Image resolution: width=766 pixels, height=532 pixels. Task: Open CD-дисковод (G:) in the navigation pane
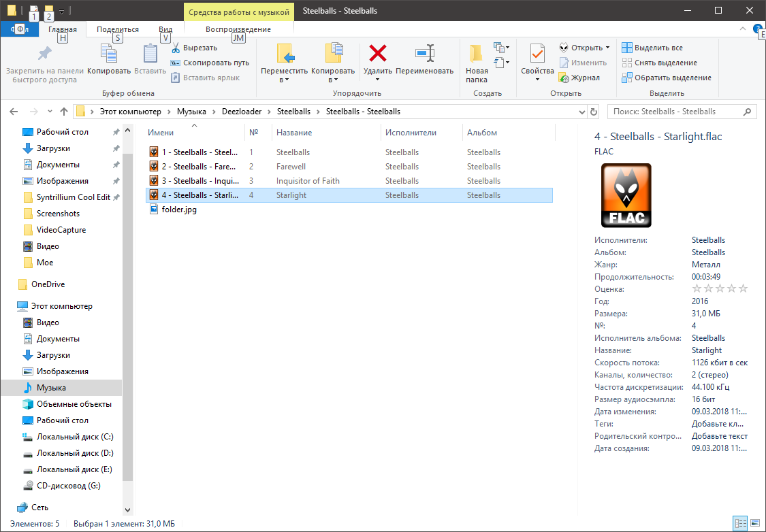pyautogui.click(x=62, y=486)
